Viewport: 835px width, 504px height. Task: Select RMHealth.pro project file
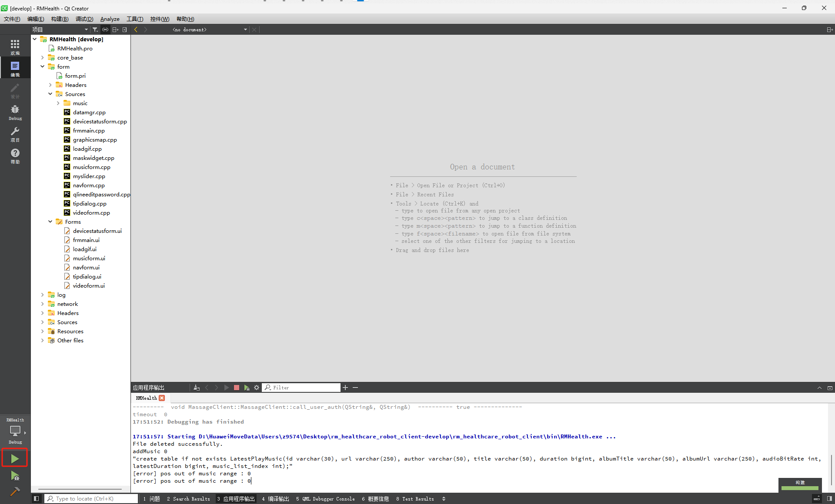pos(75,48)
